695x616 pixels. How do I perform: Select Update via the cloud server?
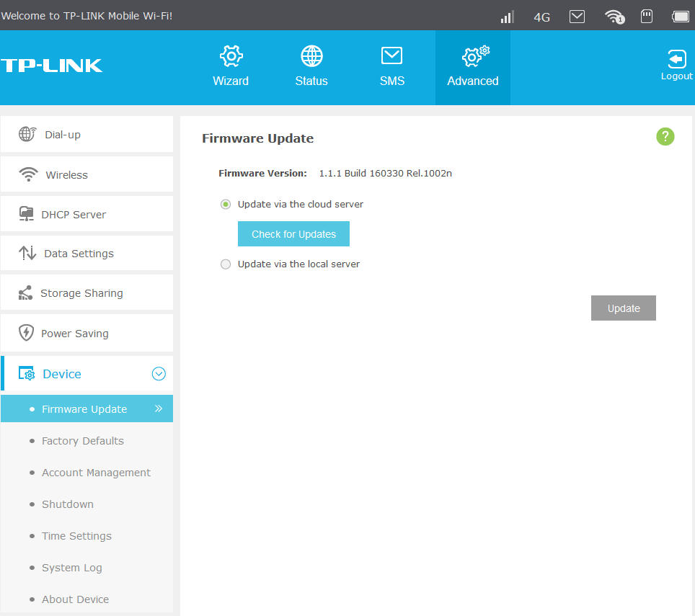pos(226,204)
